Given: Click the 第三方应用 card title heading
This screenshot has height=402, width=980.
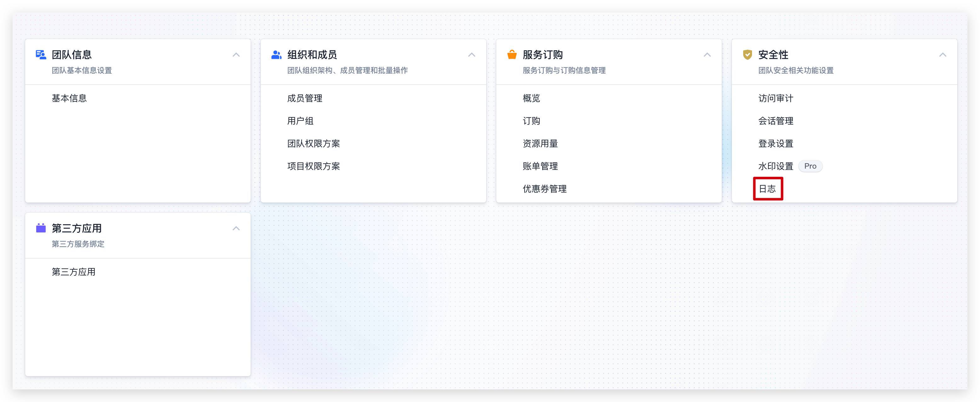Looking at the screenshot, I should [x=77, y=228].
